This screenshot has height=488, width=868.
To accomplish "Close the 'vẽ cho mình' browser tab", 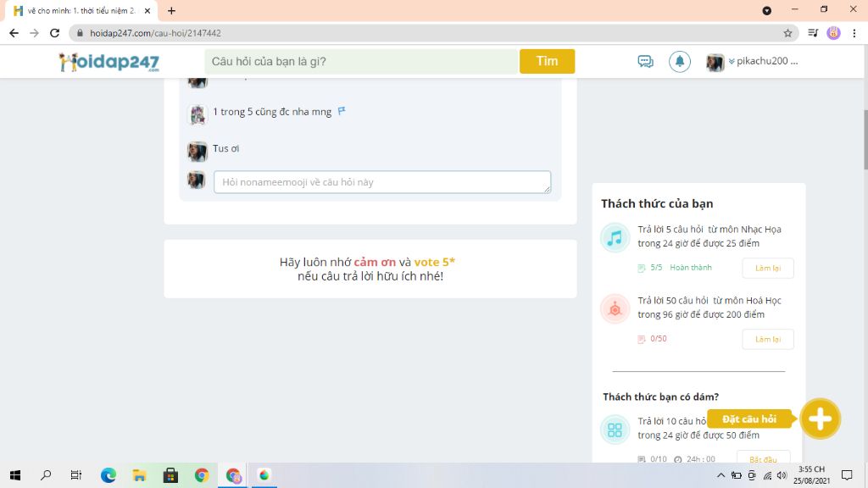I will point(147,10).
